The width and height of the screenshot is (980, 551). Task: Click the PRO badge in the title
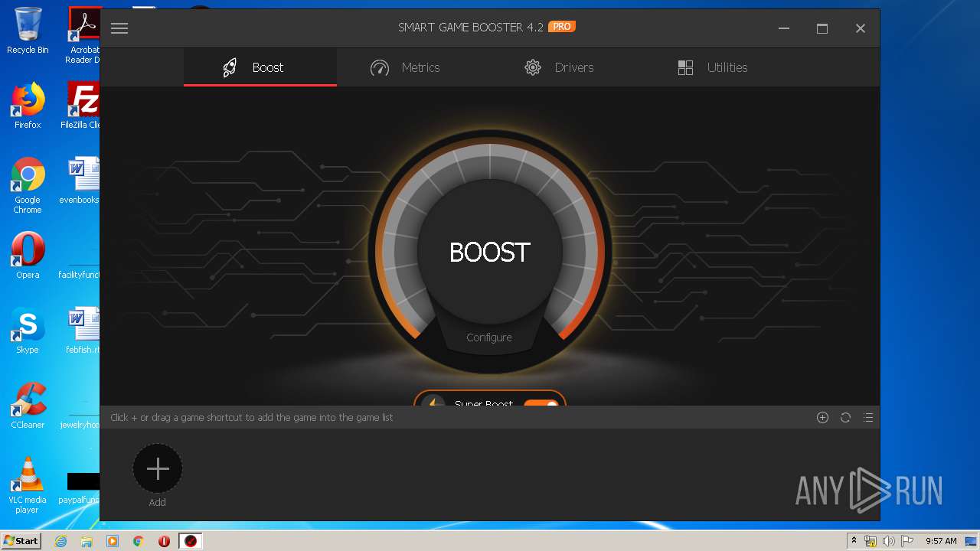coord(562,26)
